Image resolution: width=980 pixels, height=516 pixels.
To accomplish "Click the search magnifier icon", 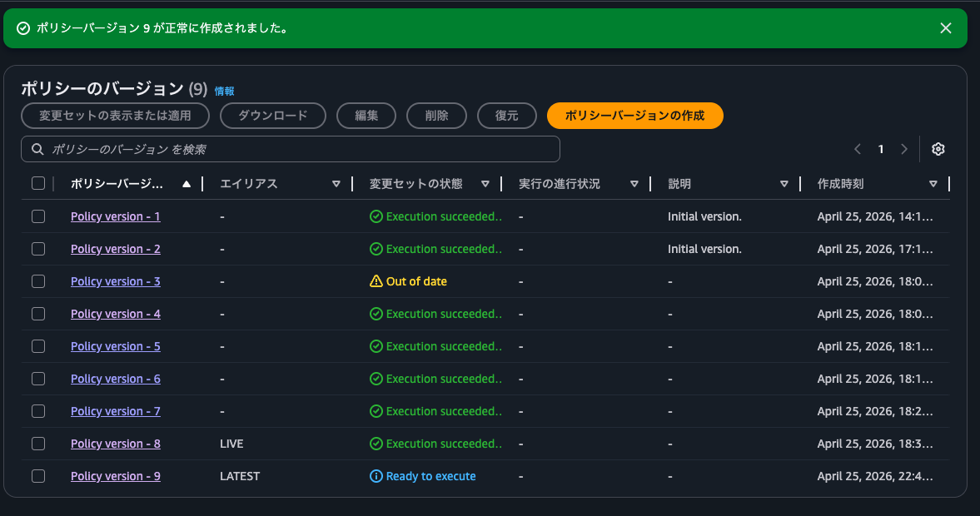I will [37, 149].
